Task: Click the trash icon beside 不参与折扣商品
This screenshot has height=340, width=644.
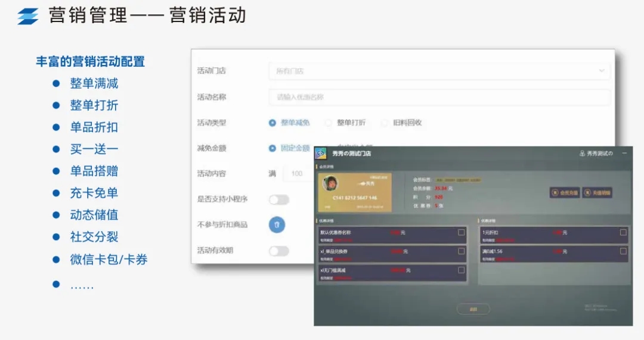Action: tap(277, 224)
